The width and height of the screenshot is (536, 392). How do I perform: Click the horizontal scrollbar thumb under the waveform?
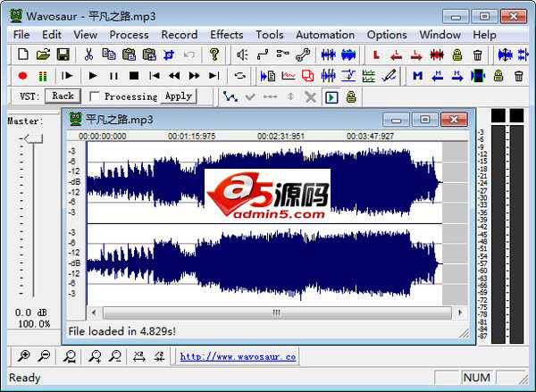(x=277, y=313)
